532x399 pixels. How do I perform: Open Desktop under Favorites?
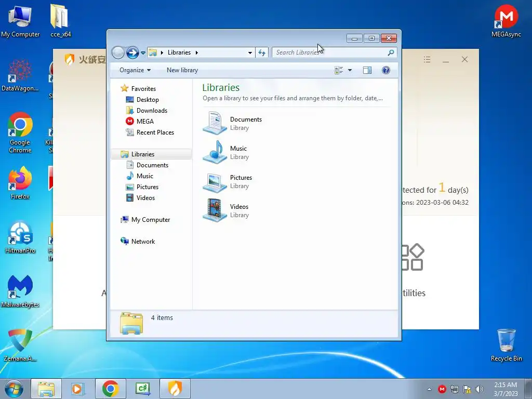pyautogui.click(x=142, y=100)
